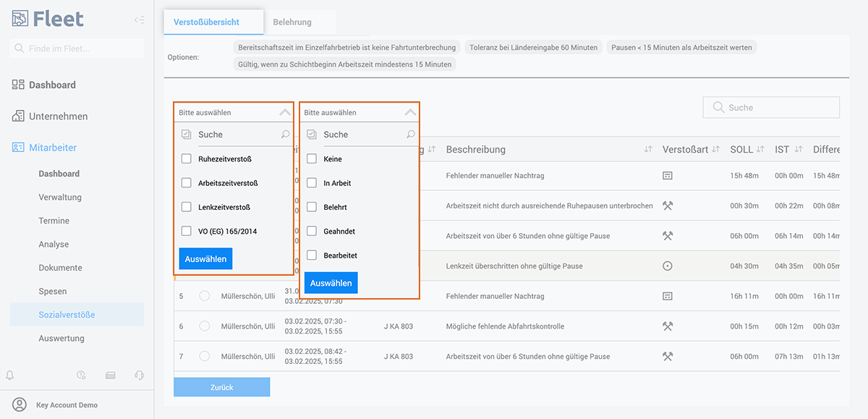The width and height of the screenshot is (868, 419).
Task: Check the VO (EG) 165/2014 checkbox
Action: (x=187, y=232)
